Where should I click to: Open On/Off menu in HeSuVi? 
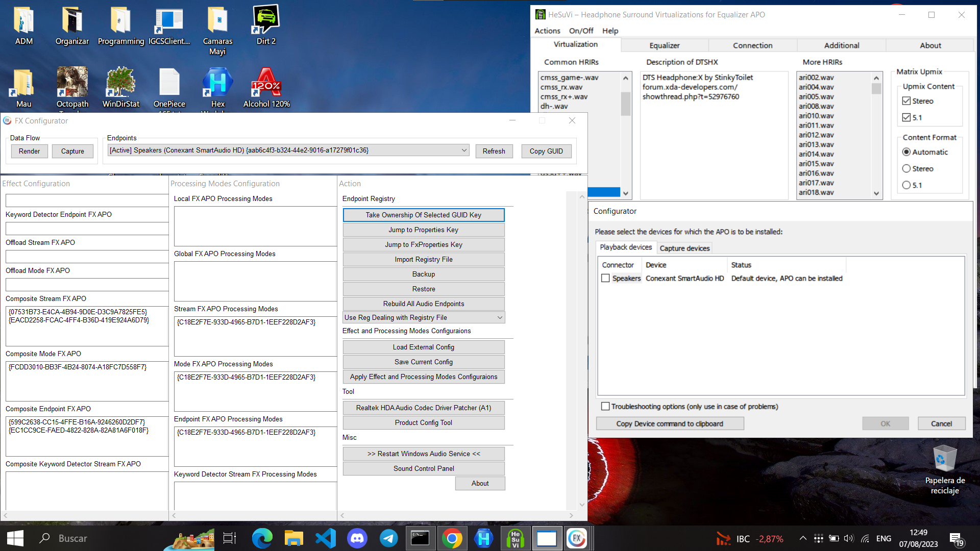tap(581, 31)
